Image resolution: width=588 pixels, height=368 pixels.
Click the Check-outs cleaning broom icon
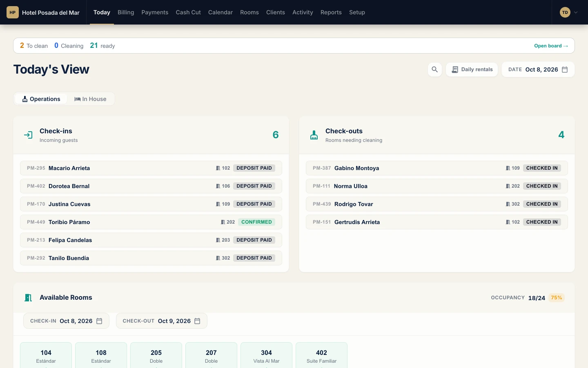pos(314,135)
